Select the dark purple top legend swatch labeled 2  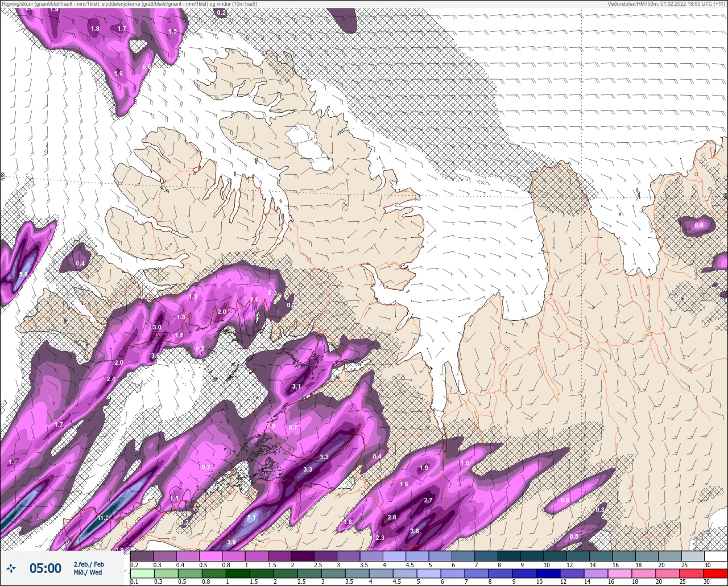(302, 556)
